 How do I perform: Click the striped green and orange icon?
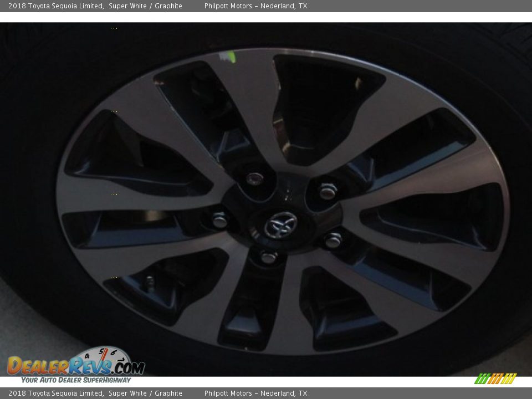point(495,378)
